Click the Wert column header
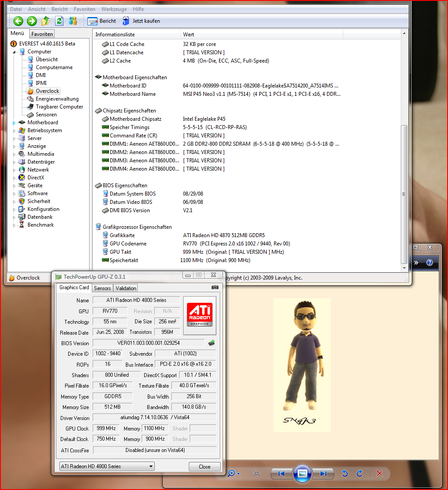The height and width of the screenshot is (490, 448). [262, 35]
